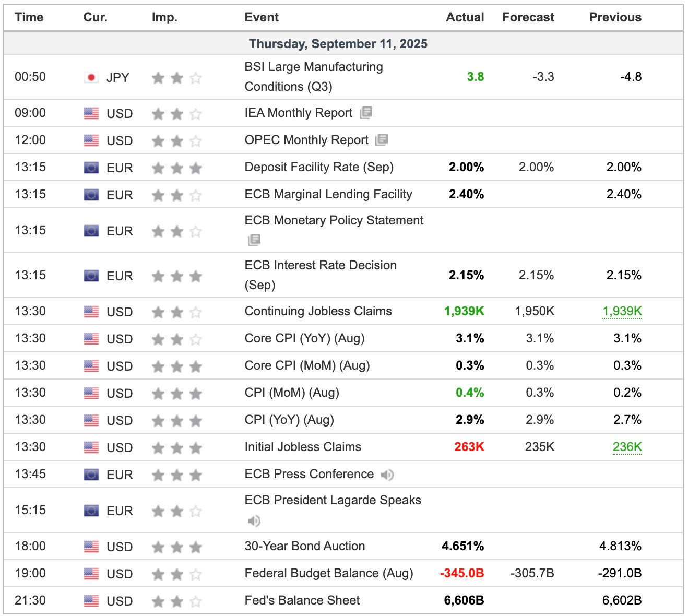
Task: Select the EU flag in the Lagarde Speaks row
Action: pos(91,511)
